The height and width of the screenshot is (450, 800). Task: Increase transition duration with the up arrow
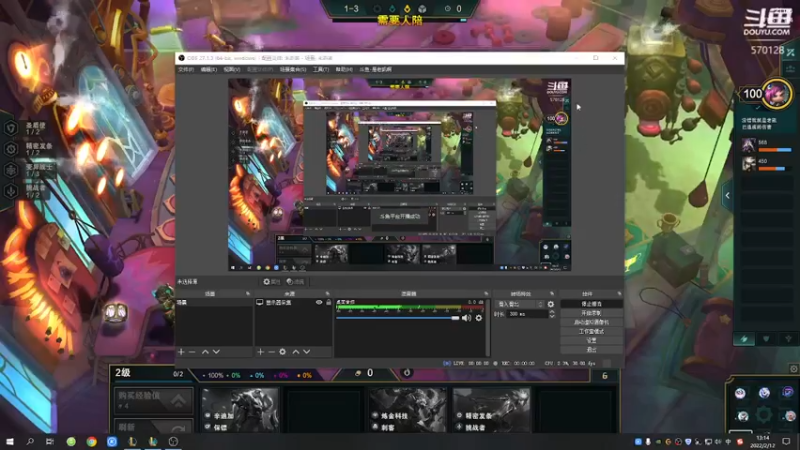pos(552,312)
